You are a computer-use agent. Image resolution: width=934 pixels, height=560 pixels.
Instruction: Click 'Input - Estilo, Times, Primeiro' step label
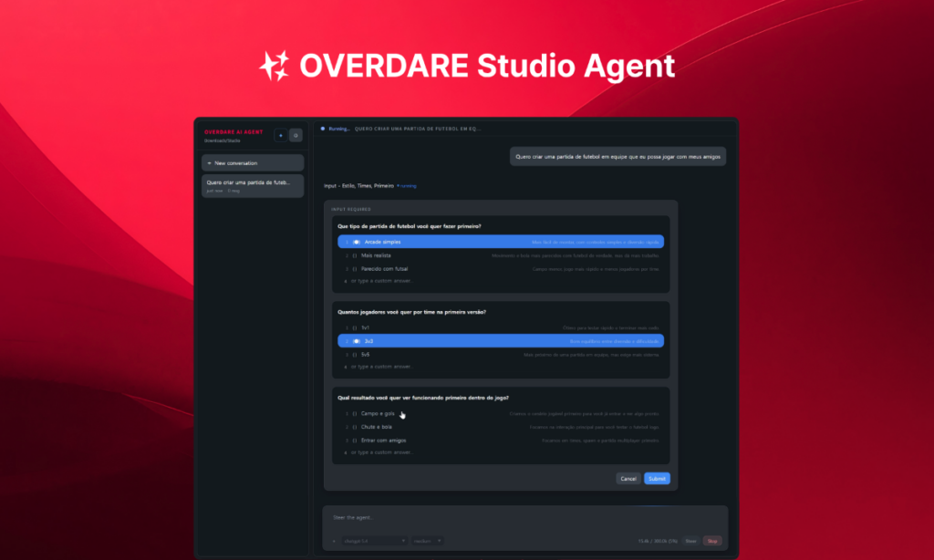(x=358, y=186)
